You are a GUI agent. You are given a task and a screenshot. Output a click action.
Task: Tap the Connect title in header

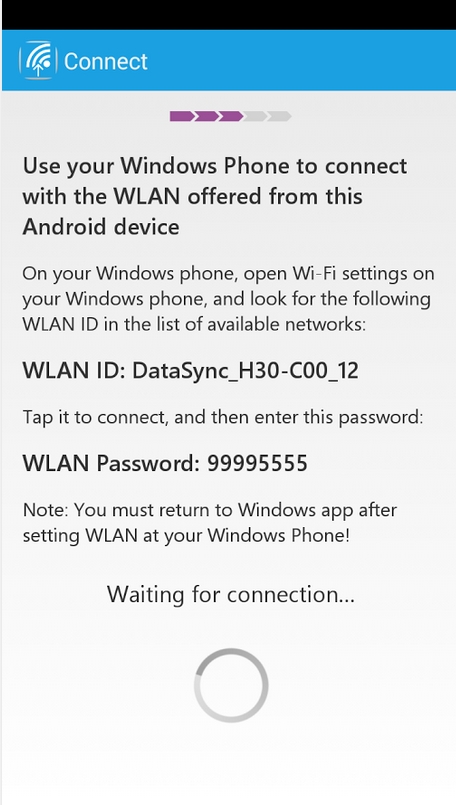point(106,61)
